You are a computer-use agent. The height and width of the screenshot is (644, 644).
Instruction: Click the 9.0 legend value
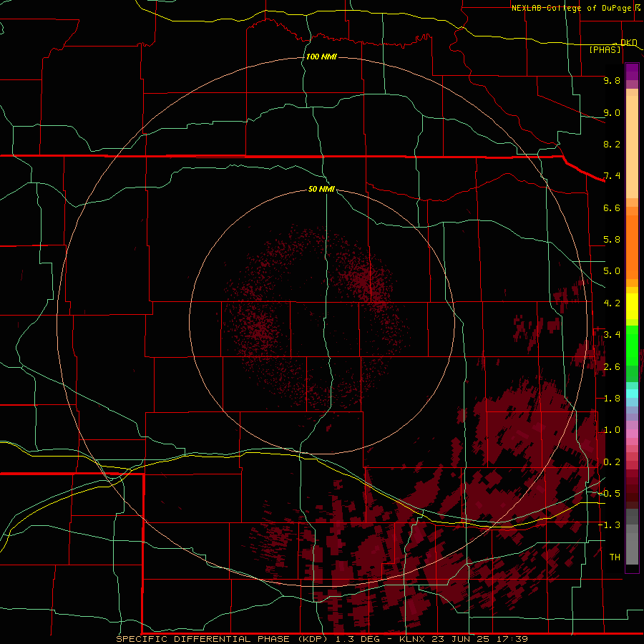(612, 112)
